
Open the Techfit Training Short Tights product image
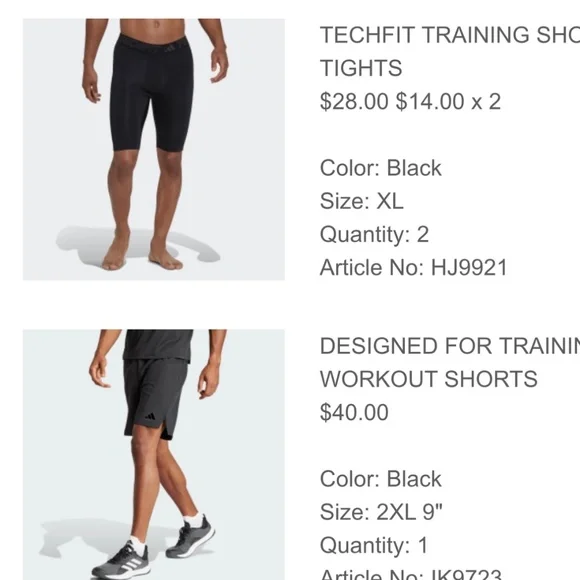click(x=154, y=149)
